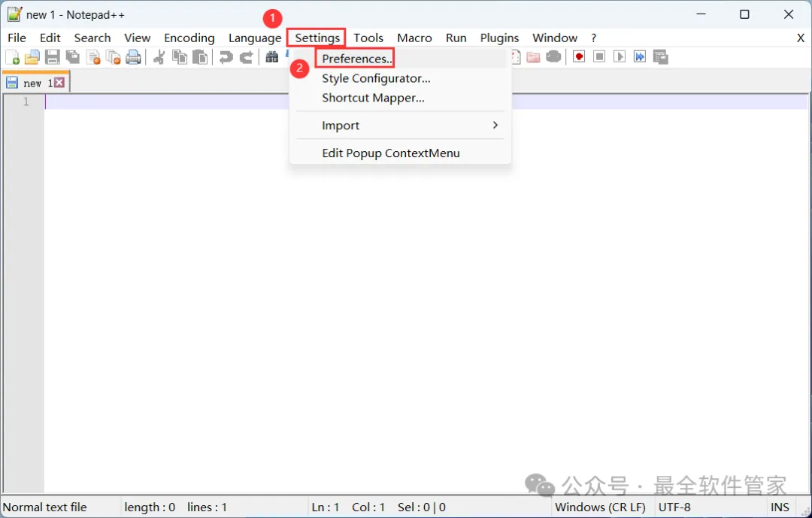Click the macro Playback icon

coord(620,56)
